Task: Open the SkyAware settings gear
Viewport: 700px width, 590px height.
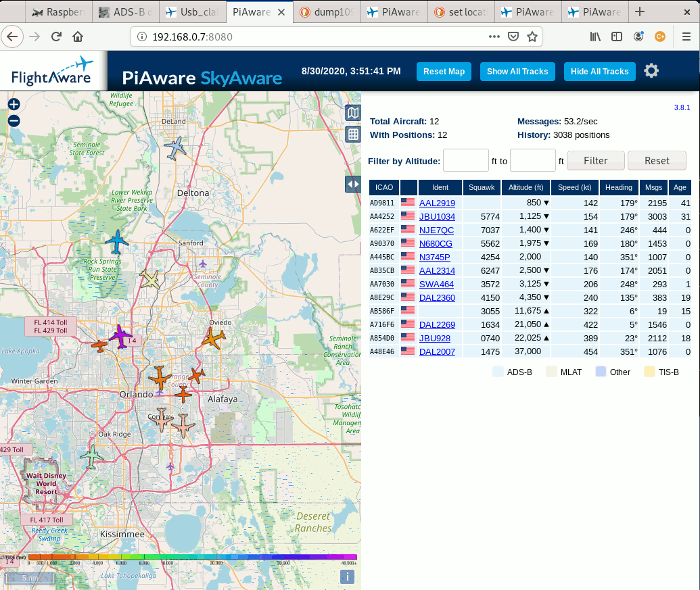Action: coord(651,71)
